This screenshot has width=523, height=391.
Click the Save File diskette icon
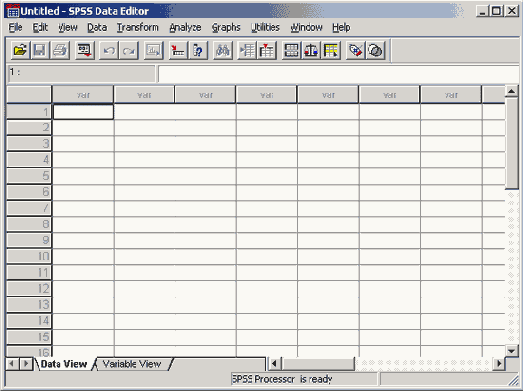pyautogui.click(x=40, y=51)
